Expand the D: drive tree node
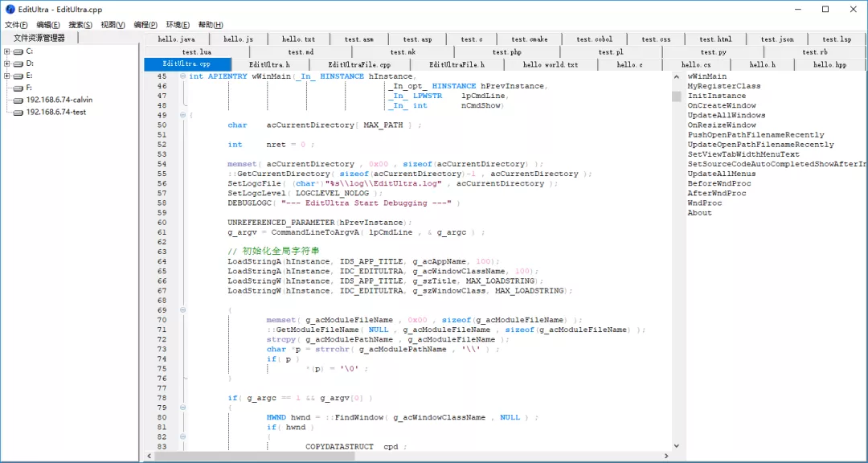This screenshot has width=868, height=463. click(6, 64)
